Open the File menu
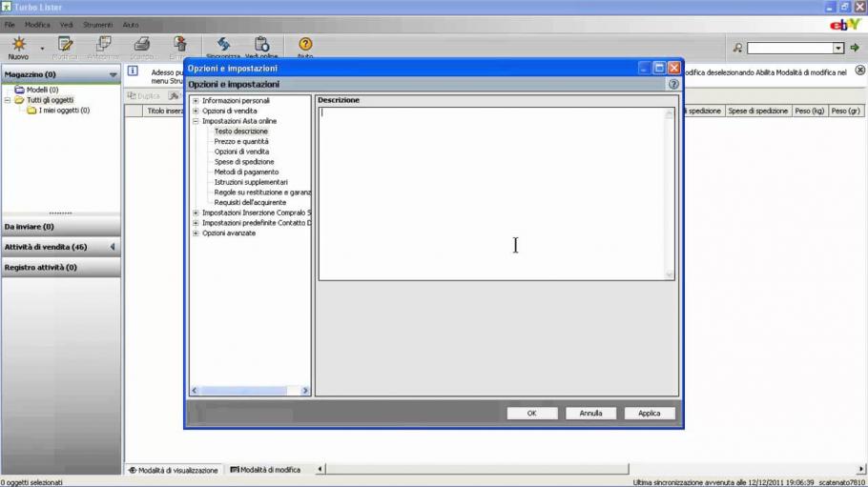Image resolution: width=868 pixels, height=487 pixels. (10, 25)
